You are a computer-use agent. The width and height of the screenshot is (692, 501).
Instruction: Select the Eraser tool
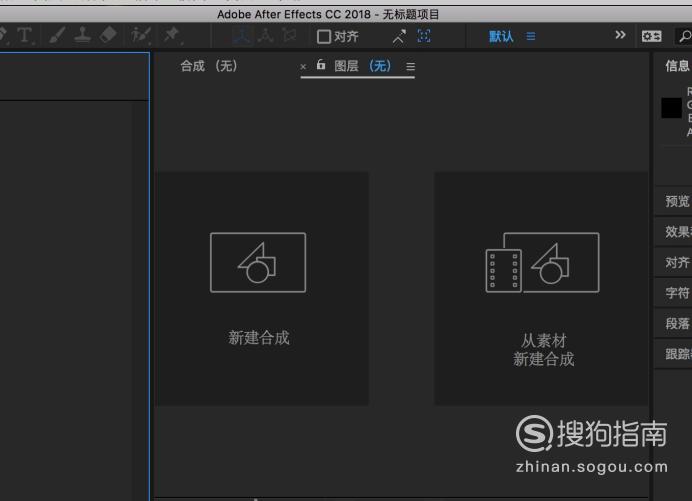click(108, 35)
